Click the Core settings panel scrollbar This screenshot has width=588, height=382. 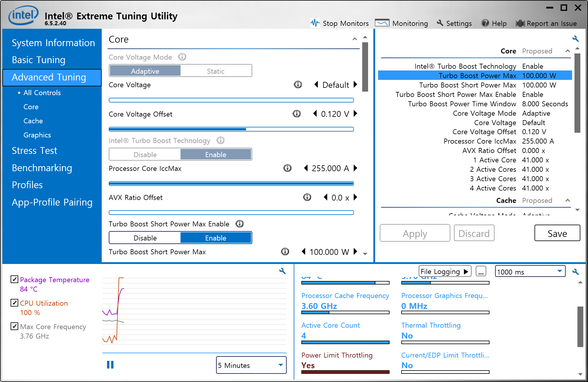[x=365, y=67]
